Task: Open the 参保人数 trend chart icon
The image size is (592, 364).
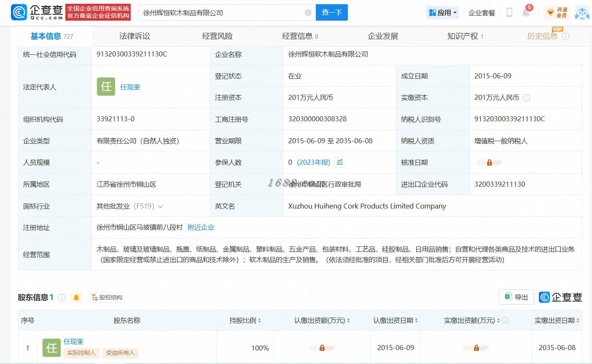Action: click(339, 162)
